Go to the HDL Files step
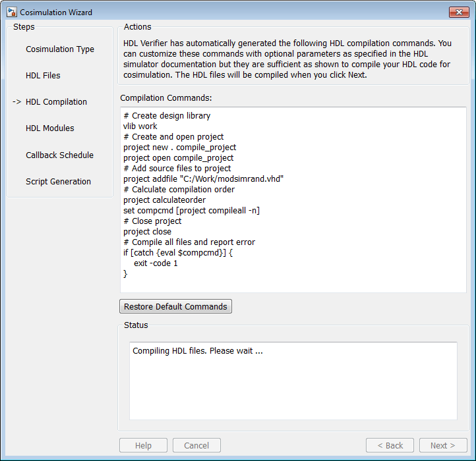Viewport: 476px width, 461px height. click(43, 76)
